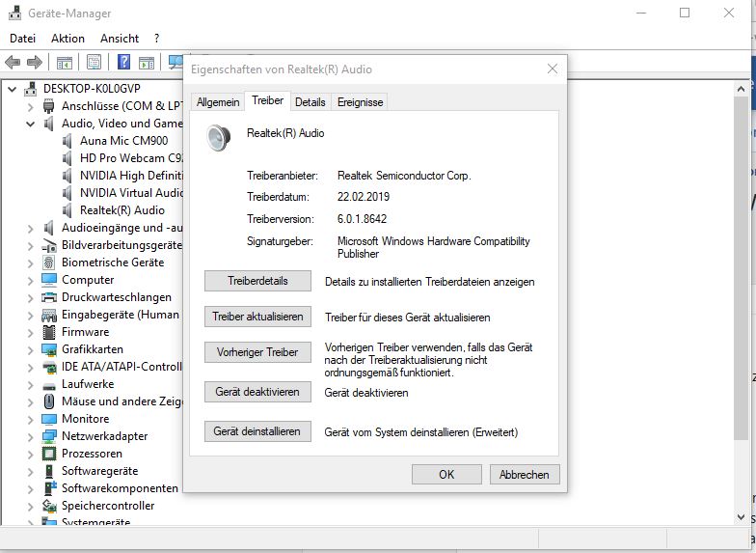Image resolution: width=756 pixels, height=553 pixels.
Task: Expand the Laufwerke category
Action: [31, 384]
